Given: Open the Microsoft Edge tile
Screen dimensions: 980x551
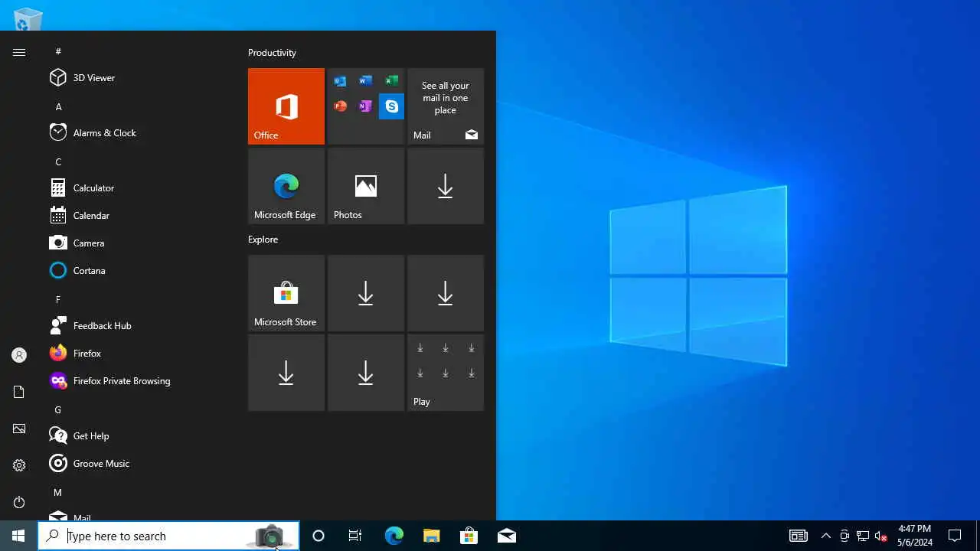Looking at the screenshot, I should tap(286, 186).
